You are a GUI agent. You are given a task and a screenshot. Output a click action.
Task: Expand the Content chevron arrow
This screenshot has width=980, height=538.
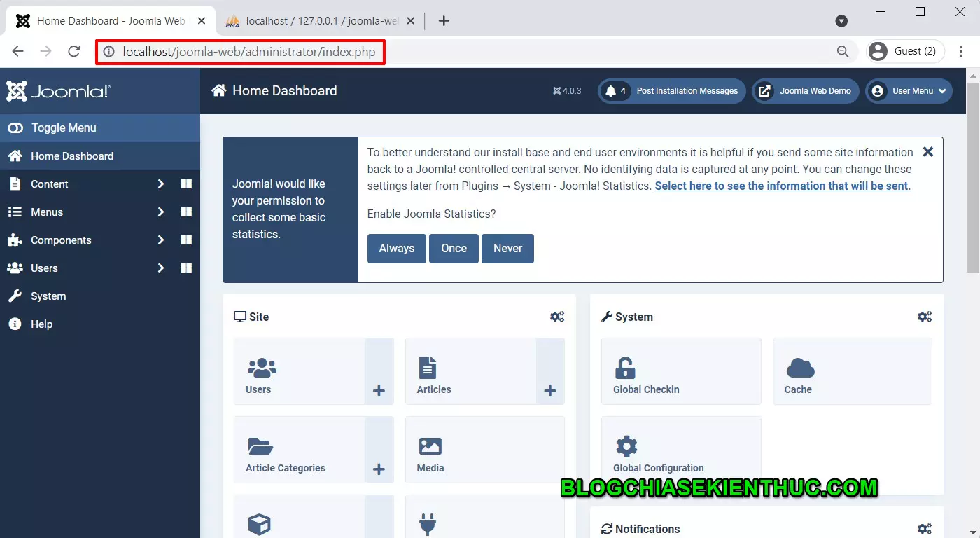tap(161, 184)
